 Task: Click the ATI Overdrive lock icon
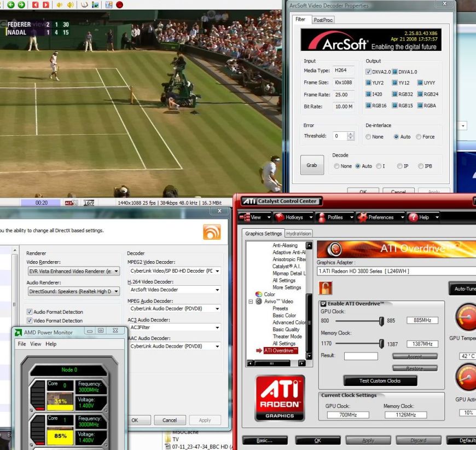click(x=326, y=288)
